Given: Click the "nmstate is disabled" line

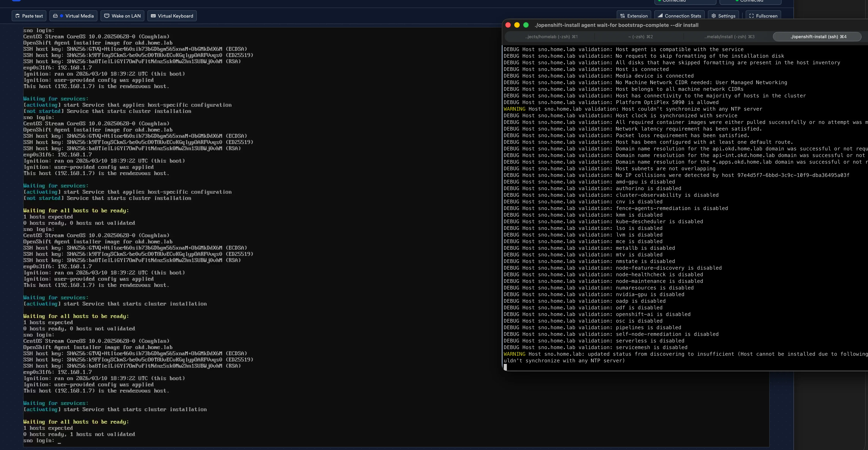Looking at the screenshot, I should [589, 261].
